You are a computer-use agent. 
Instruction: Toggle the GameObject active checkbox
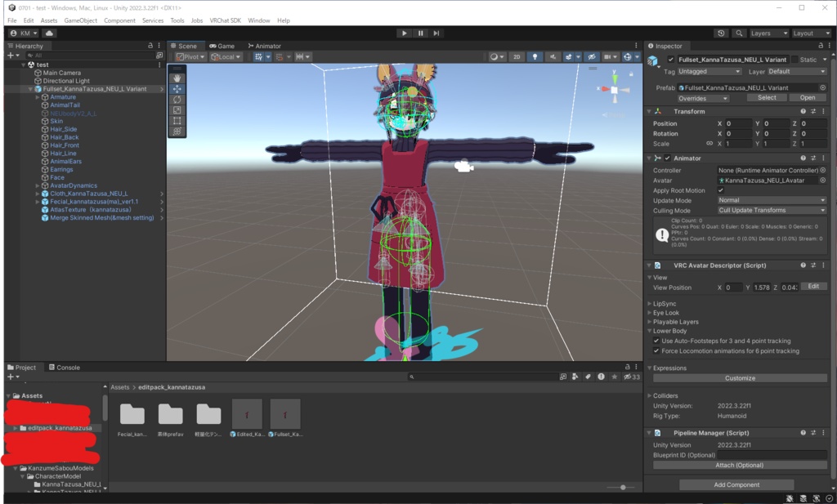click(671, 60)
